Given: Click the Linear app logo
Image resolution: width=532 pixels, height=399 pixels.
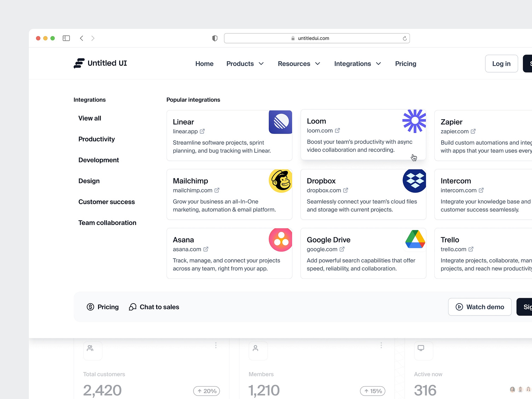Looking at the screenshot, I should (281, 122).
